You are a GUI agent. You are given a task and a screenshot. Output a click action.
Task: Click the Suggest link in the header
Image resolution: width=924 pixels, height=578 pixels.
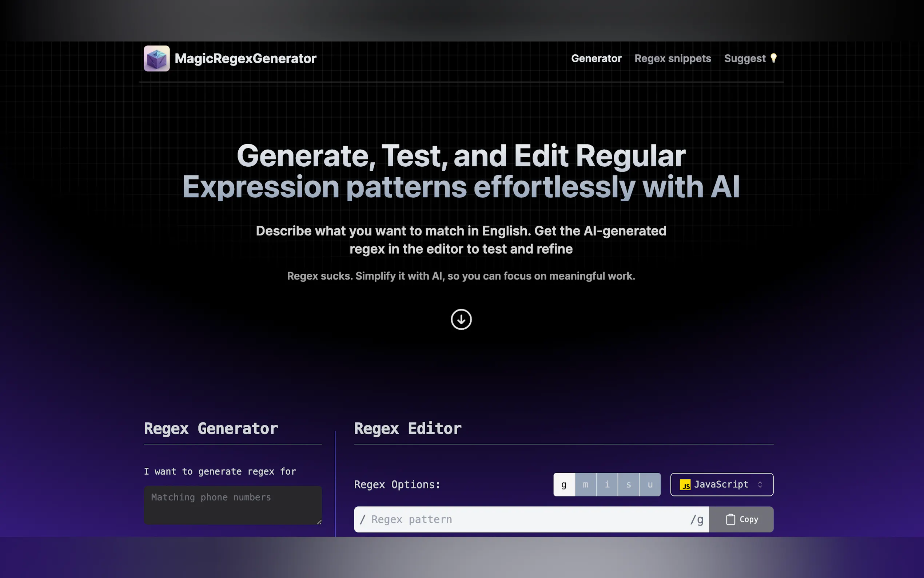click(x=744, y=59)
